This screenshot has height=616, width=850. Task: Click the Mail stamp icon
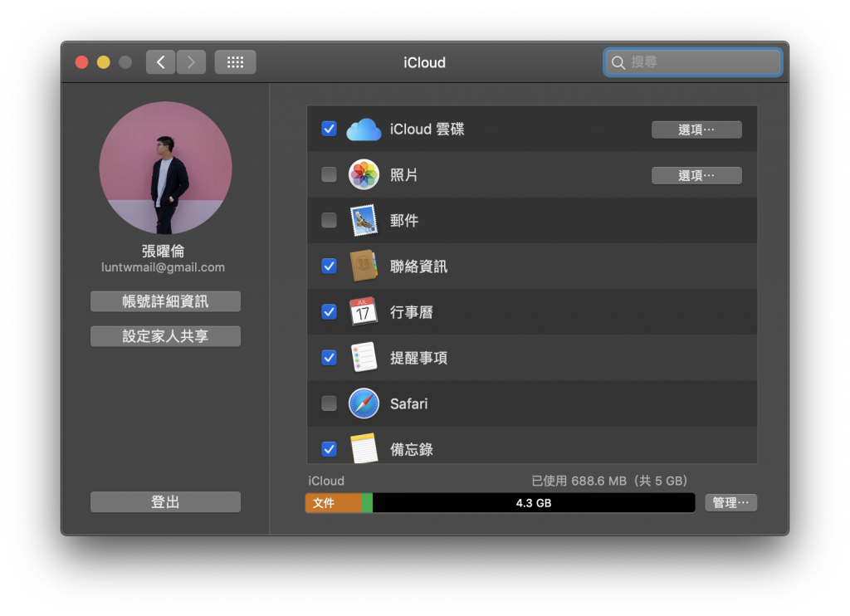(364, 220)
